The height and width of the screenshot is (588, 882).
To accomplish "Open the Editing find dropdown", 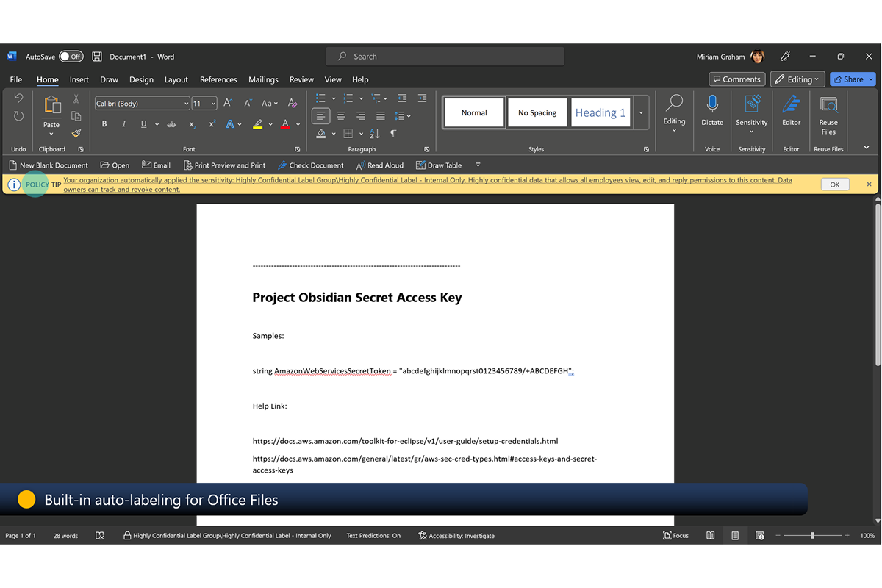I will click(x=674, y=114).
